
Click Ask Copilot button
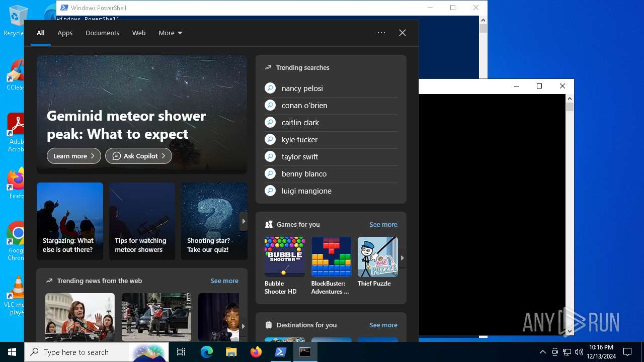(x=138, y=156)
